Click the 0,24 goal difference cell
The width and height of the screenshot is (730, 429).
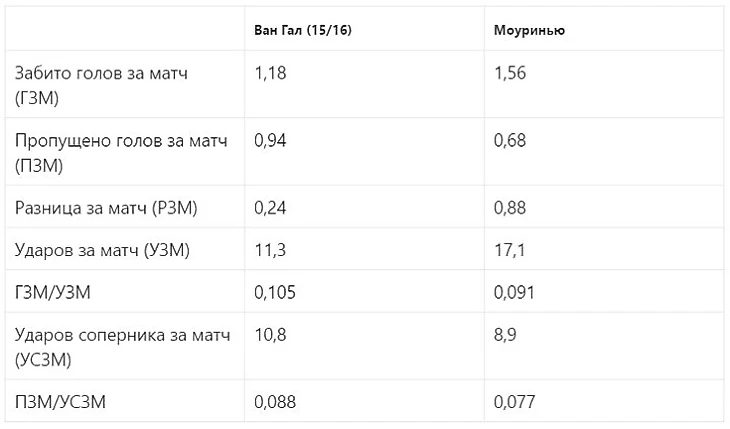pos(271,208)
